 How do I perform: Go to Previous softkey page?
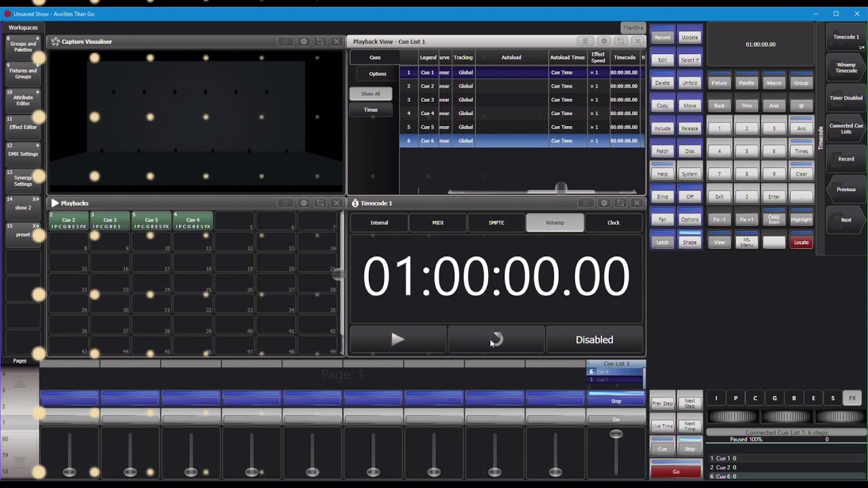[x=846, y=189]
